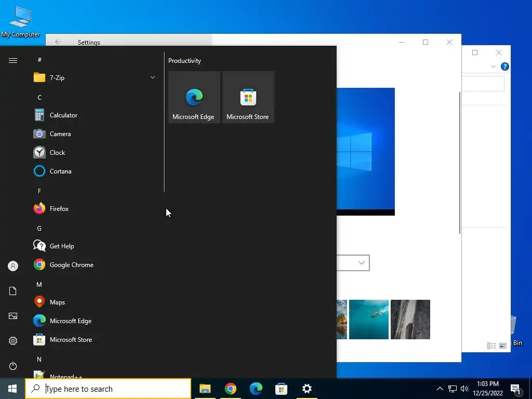Open the background dropdown in Settings
This screenshot has width=532, height=399.
coord(353,263)
